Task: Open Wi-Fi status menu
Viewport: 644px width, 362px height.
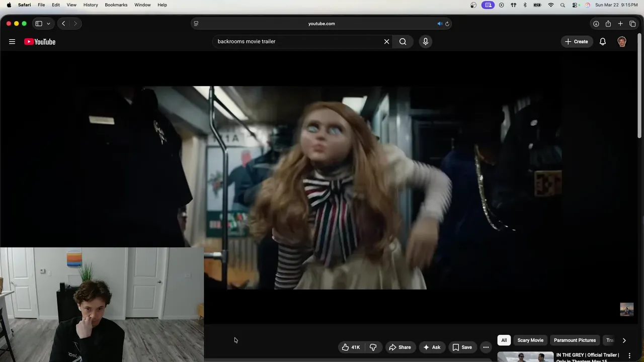Action: point(551,5)
